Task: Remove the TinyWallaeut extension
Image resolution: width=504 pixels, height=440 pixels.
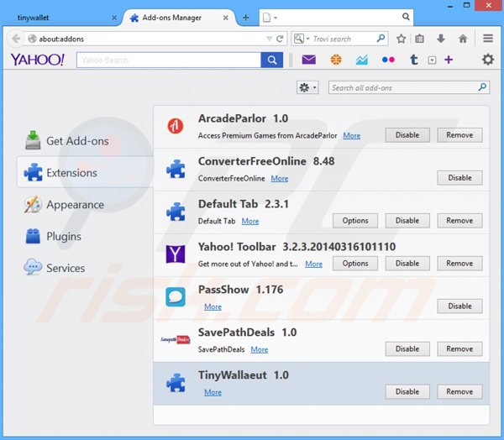Action: pyautogui.click(x=459, y=391)
